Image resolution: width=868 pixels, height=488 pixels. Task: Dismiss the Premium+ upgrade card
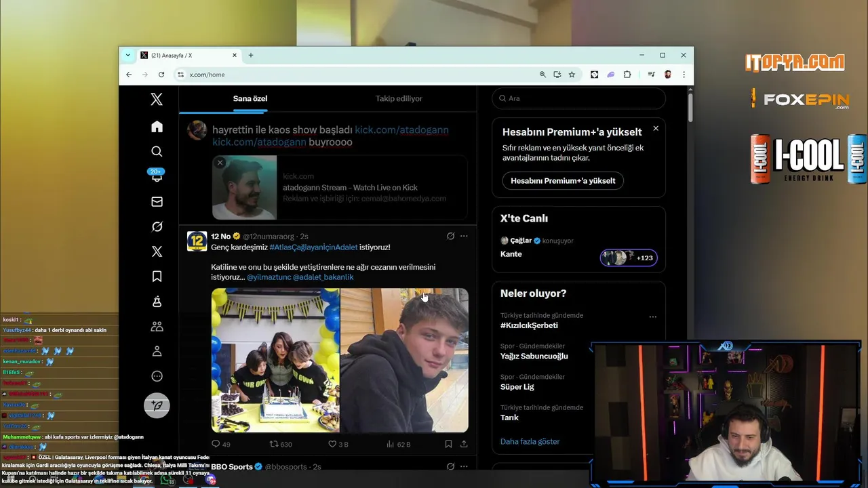pyautogui.click(x=656, y=128)
